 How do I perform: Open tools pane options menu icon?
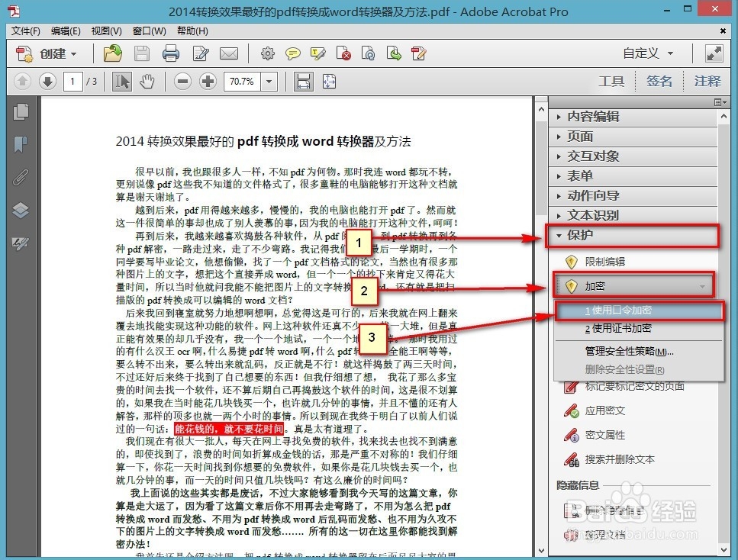point(720,102)
